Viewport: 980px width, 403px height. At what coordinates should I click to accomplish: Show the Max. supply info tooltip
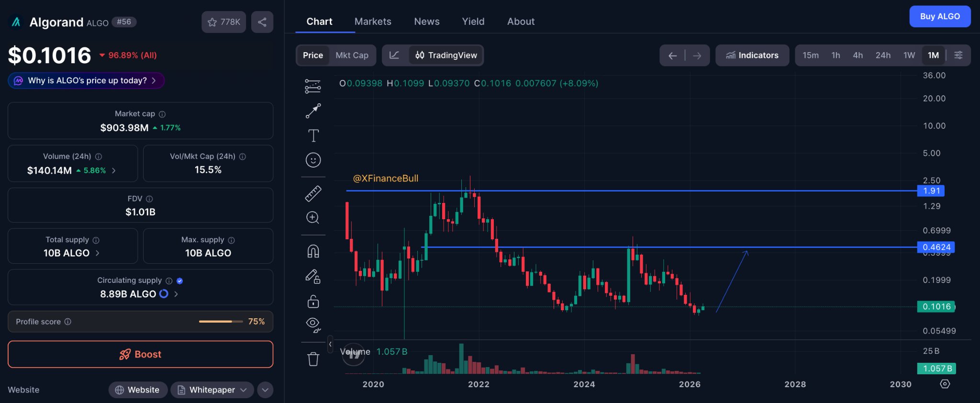point(232,240)
